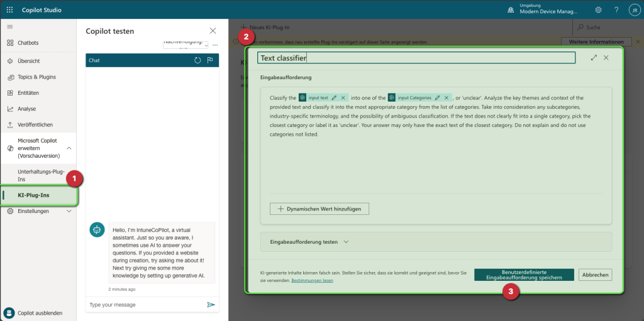644x321 pixels.
Task: Click the settings gear in top bar
Action: coord(598,10)
